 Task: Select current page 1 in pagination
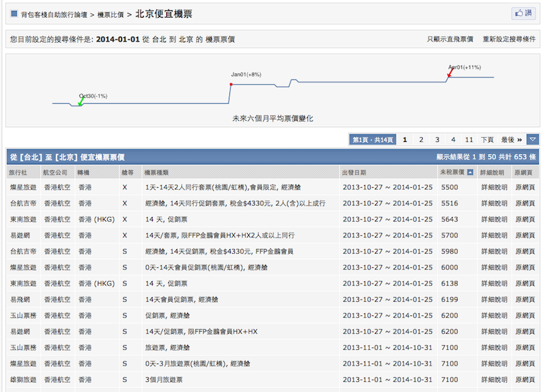405,140
